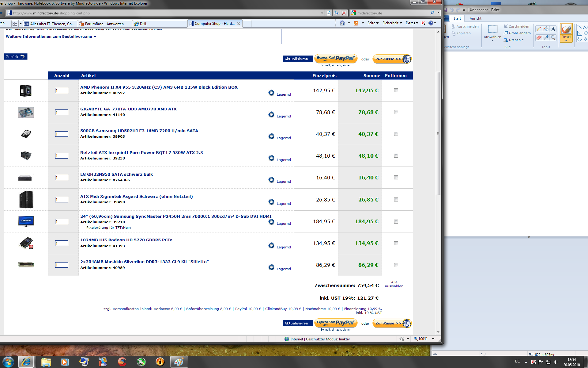Select the Start ribbon tab in Paint
Image resolution: width=588 pixels, height=368 pixels.
457,18
